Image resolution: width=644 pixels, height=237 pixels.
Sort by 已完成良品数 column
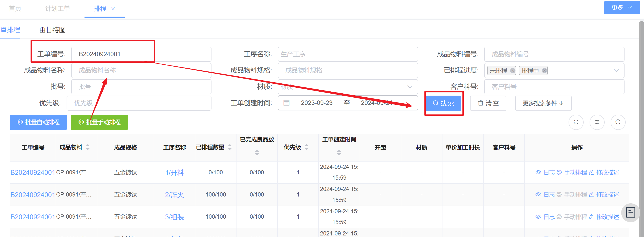pyautogui.click(x=257, y=152)
